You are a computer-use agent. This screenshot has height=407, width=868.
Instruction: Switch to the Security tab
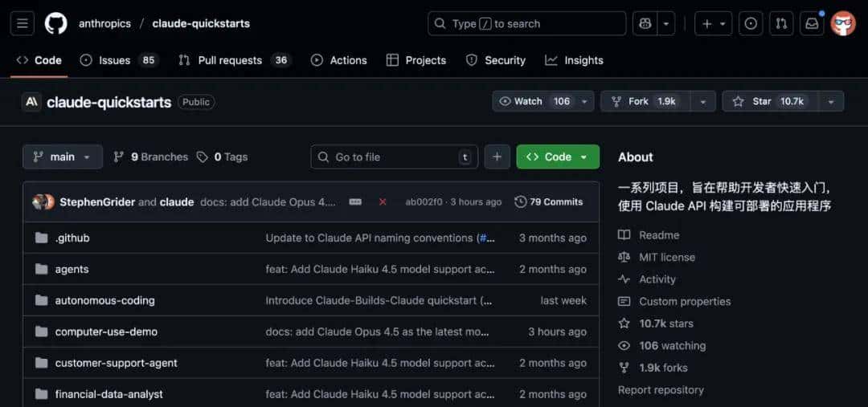click(x=495, y=60)
